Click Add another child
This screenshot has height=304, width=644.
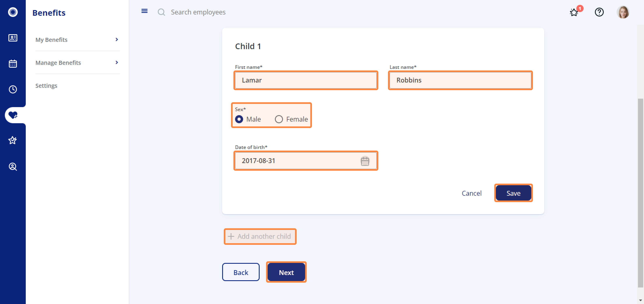pos(260,236)
